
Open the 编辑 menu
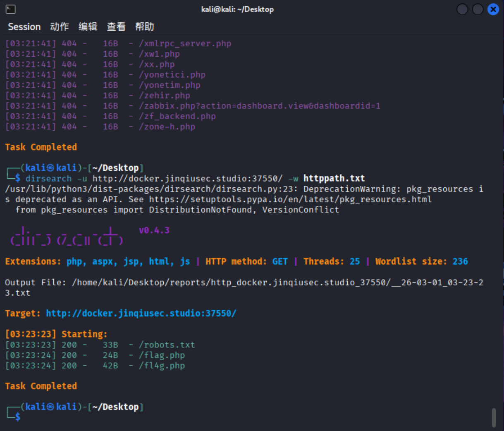point(88,27)
